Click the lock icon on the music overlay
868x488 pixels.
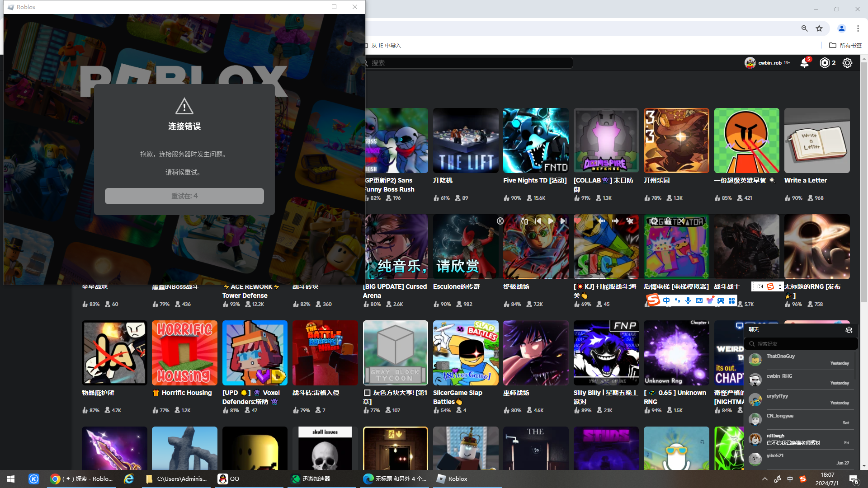click(x=668, y=221)
